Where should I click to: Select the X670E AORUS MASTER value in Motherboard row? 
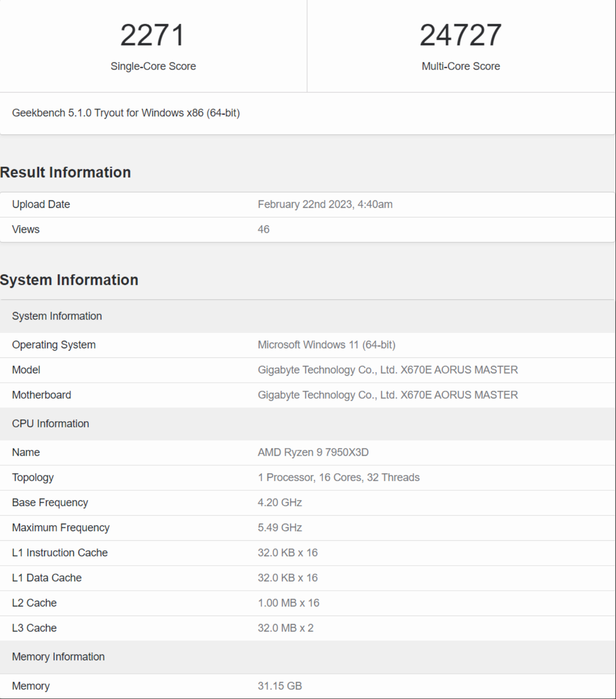pyautogui.click(x=388, y=395)
